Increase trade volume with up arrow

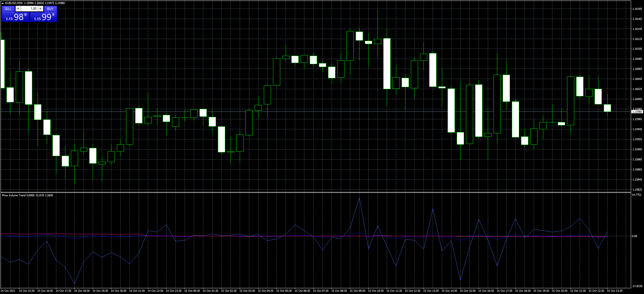[40, 9]
